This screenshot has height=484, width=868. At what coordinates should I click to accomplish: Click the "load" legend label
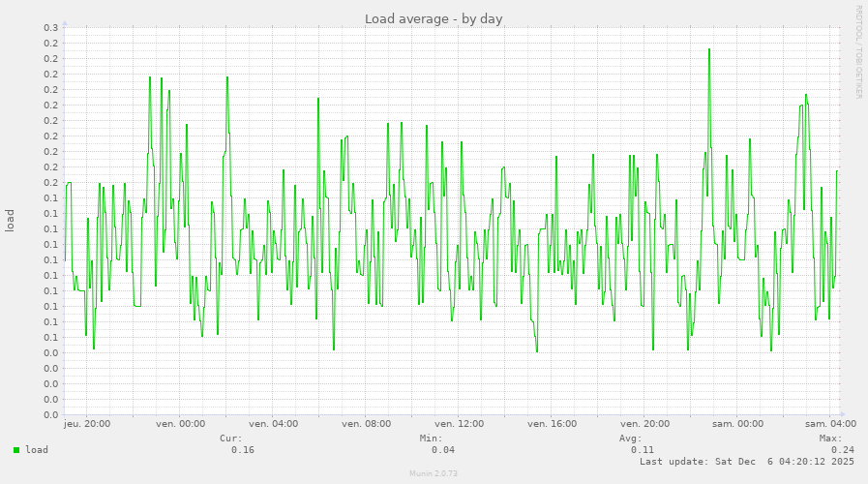(x=37, y=450)
